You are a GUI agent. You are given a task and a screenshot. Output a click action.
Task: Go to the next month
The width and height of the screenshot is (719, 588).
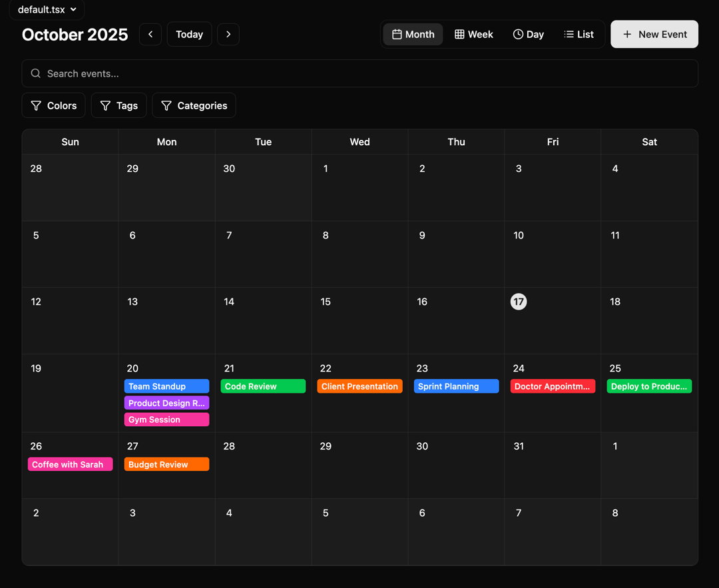(x=228, y=35)
